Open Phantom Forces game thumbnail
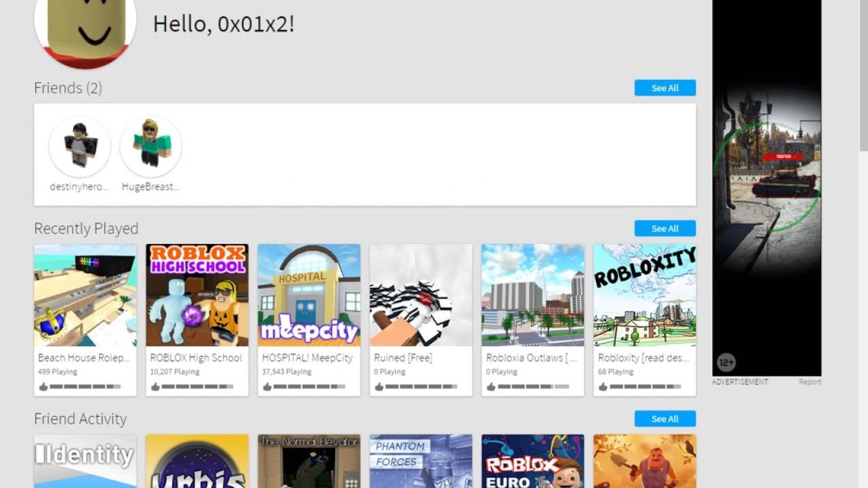Viewport: 868px width, 488px height. (421, 461)
